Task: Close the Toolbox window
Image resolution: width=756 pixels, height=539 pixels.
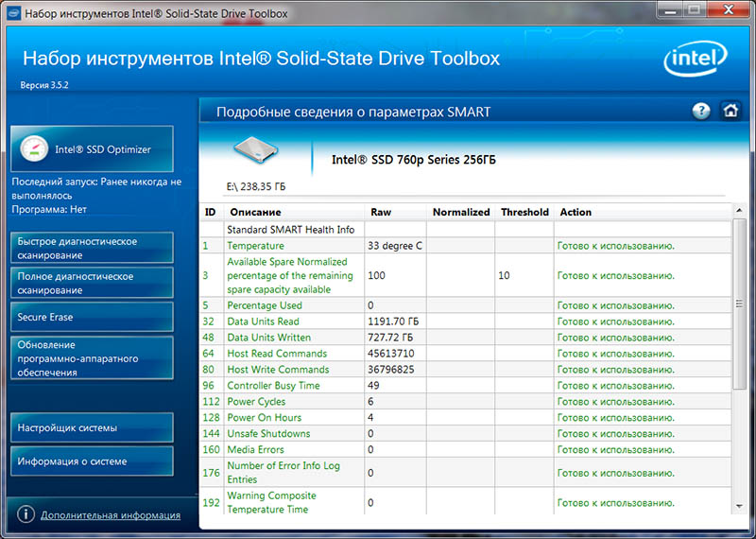Action: 729,9
